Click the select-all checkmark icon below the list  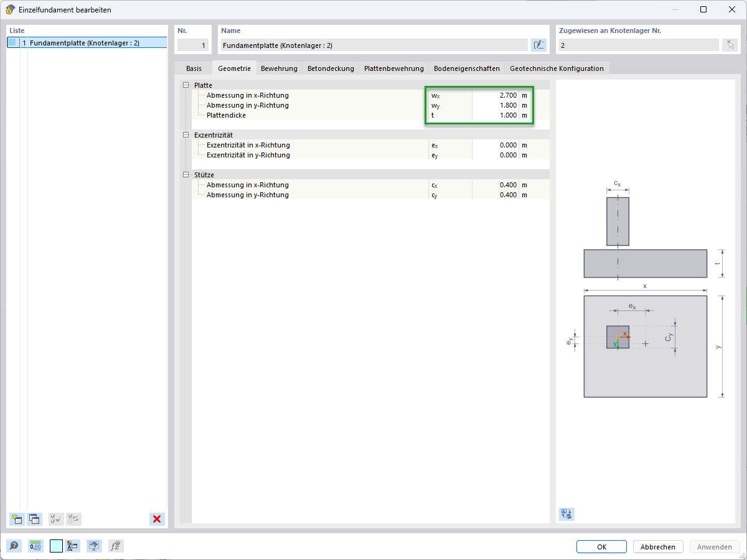tap(56, 519)
